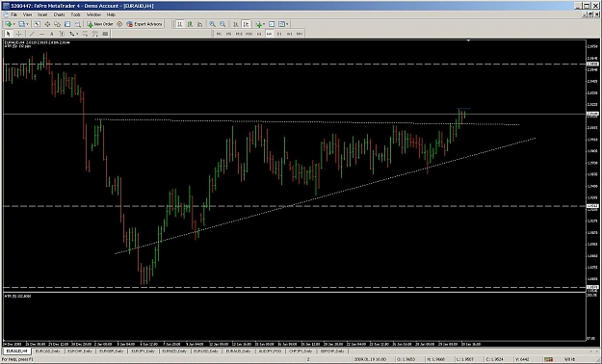This screenshot has height=364, width=602.
Task: Switch timeframe to W1
Action: (289, 34)
